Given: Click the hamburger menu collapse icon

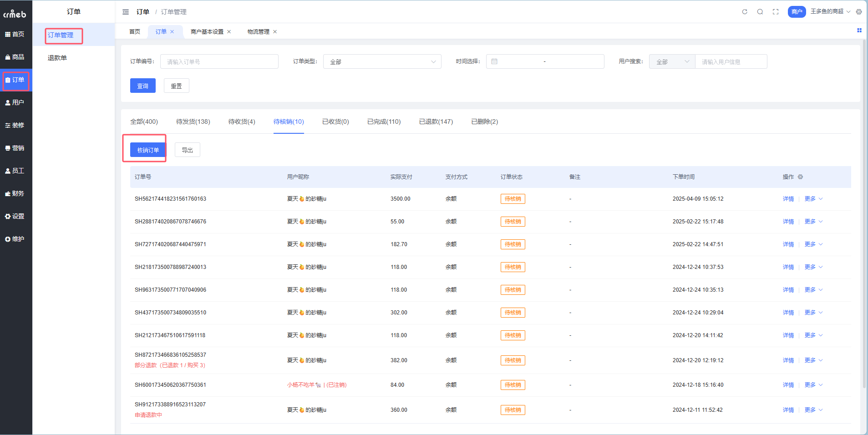Looking at the screenshot, I should click(126, 12).
